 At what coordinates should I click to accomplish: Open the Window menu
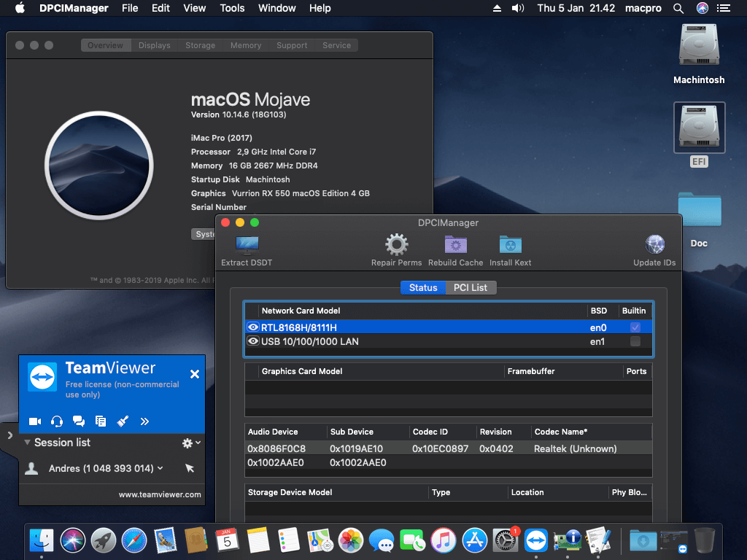coord(276,8)
